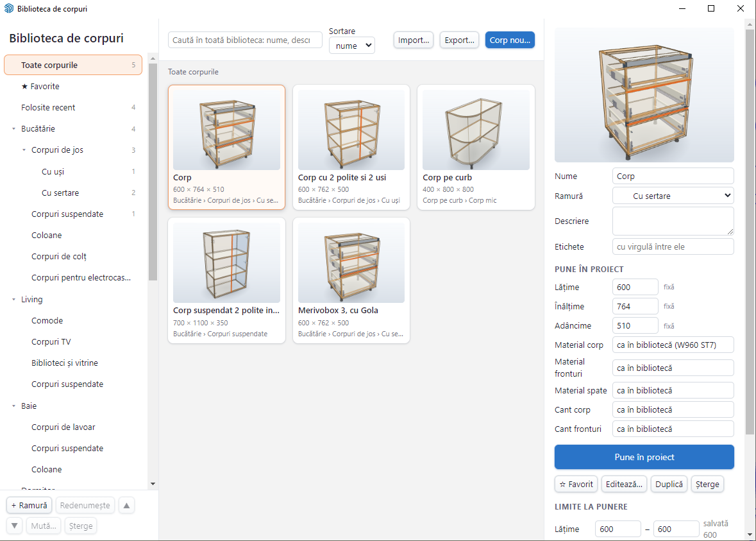The height and width of the screenshot is (541, 756).
Task: Click the large 3D preview of the selected body
Action: (x=644, y=95)
